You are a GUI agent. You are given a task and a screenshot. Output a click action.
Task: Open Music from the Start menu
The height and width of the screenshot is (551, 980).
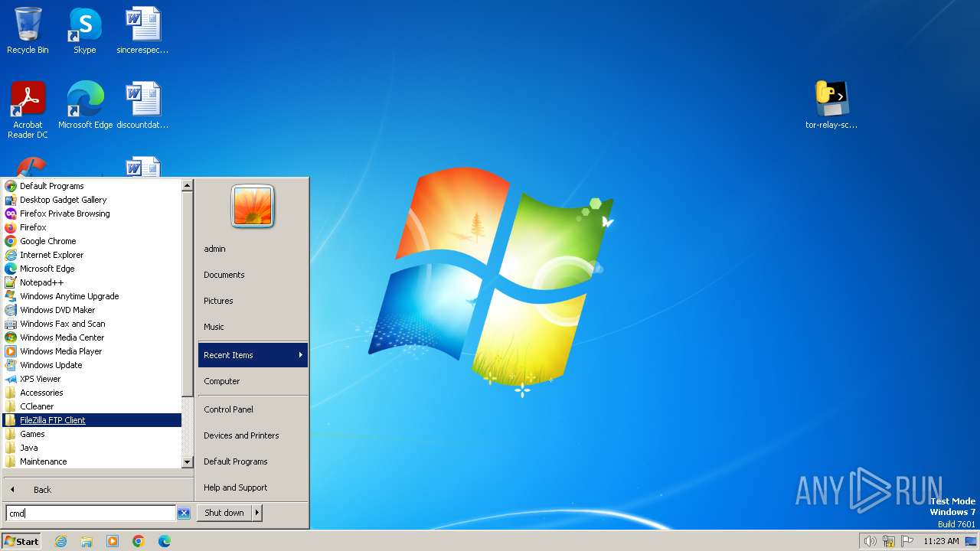pos(253,327)
